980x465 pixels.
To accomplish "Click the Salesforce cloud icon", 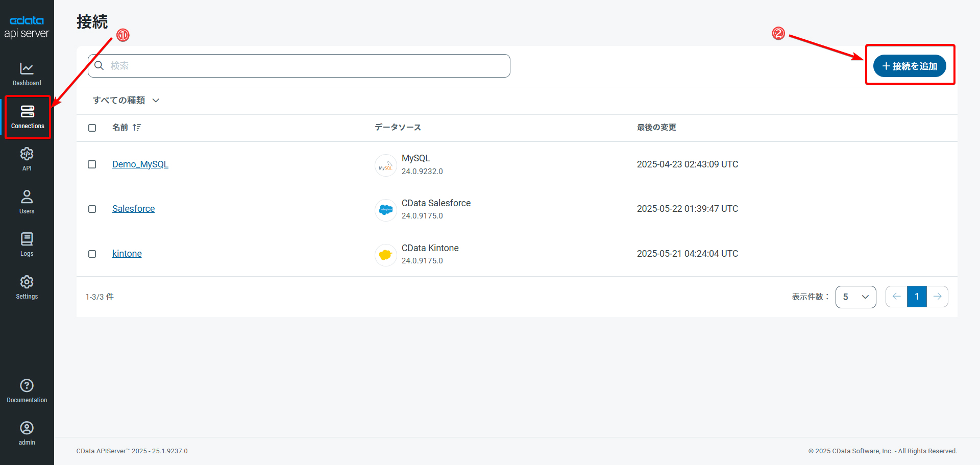I will (386, 210).
